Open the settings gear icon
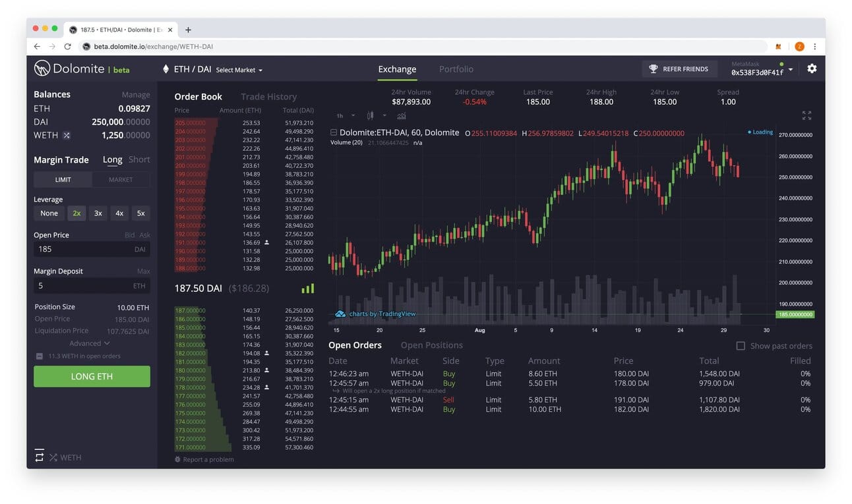Viewport: 852px width, 504px height. coord(812,69)
